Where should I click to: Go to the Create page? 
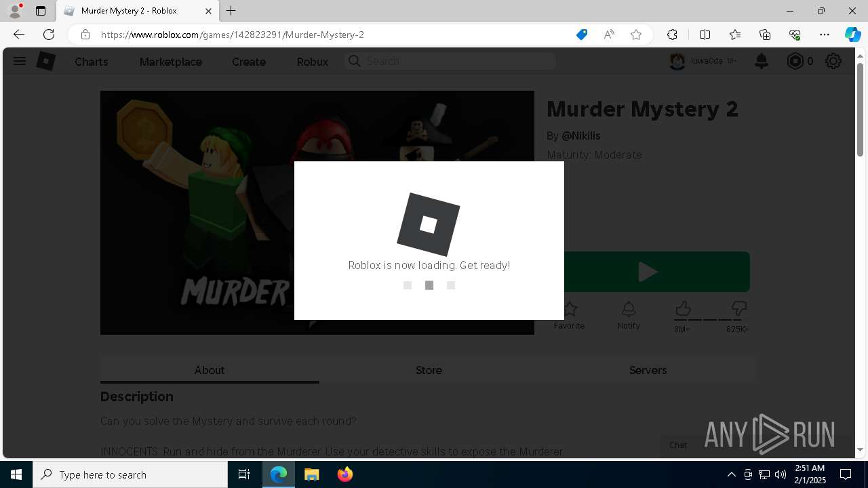tap(249, 62)
